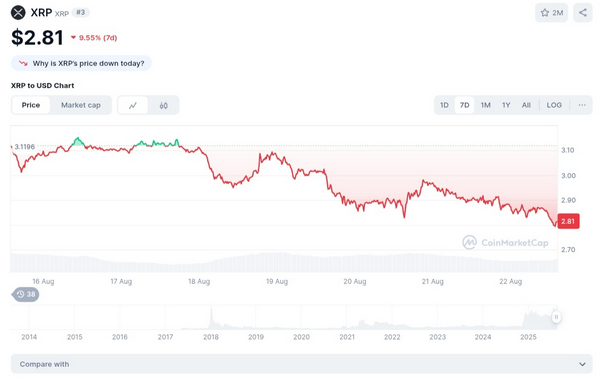Screen dimensions: 600x385
Task: Toggle the LOG scale option
Action: (554, 105)
